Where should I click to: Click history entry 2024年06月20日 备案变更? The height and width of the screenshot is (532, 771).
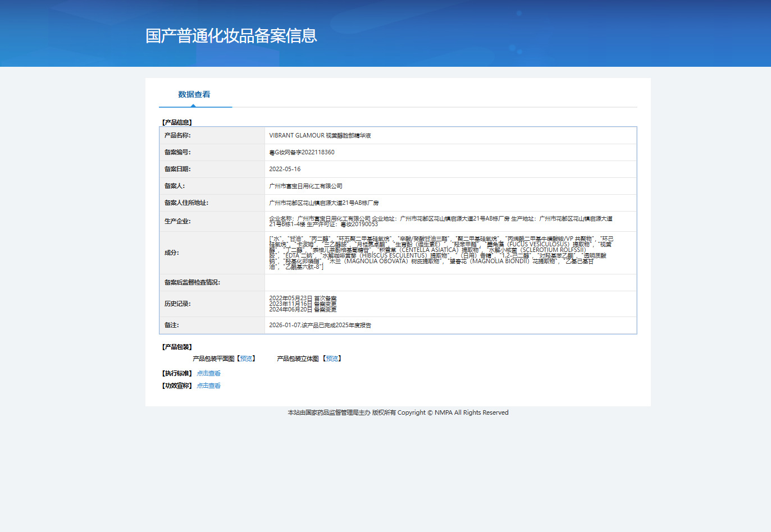pos(303,309)
